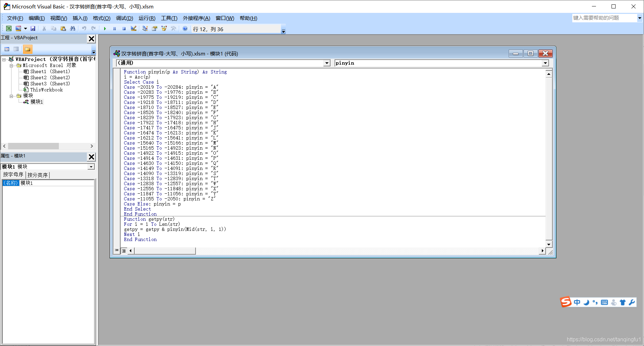Viewport: 644px width, 346px height.
Task: Open the 模块1 properties object dropdown
Action: tap(91, 167)
